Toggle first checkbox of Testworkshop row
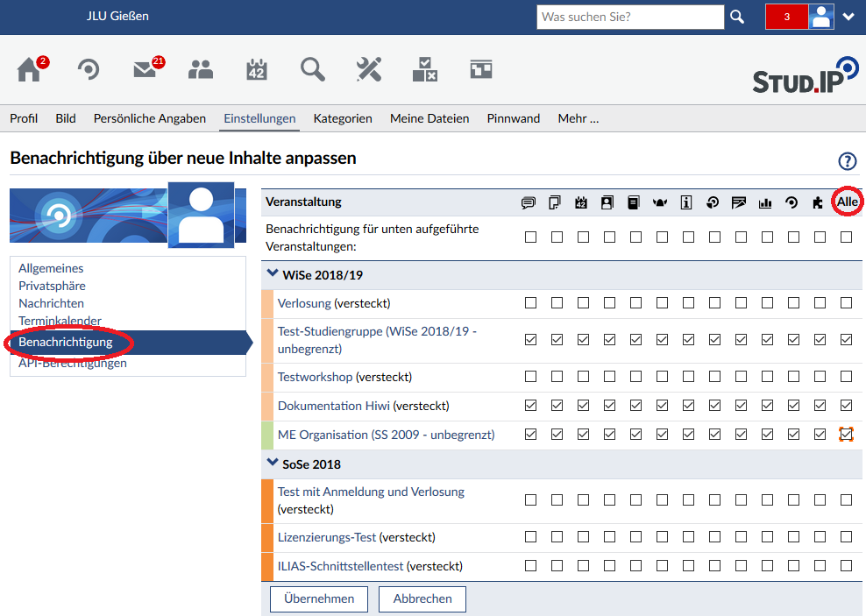 click(529, 377)
